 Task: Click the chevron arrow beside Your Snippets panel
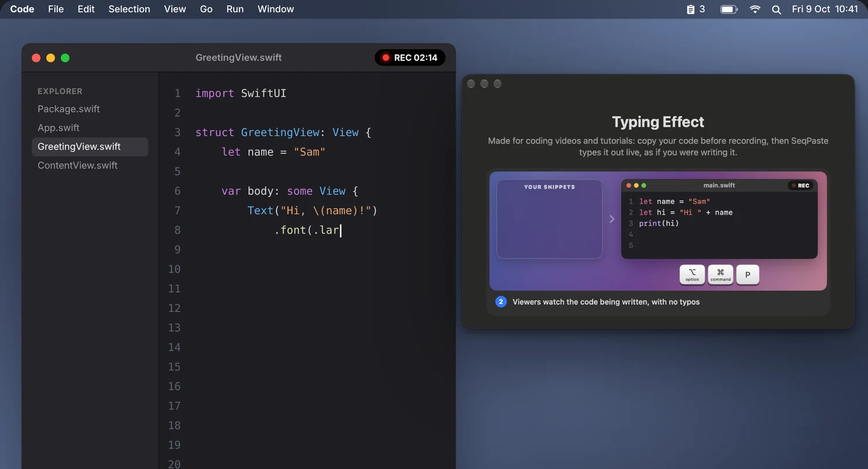point(612,219)
